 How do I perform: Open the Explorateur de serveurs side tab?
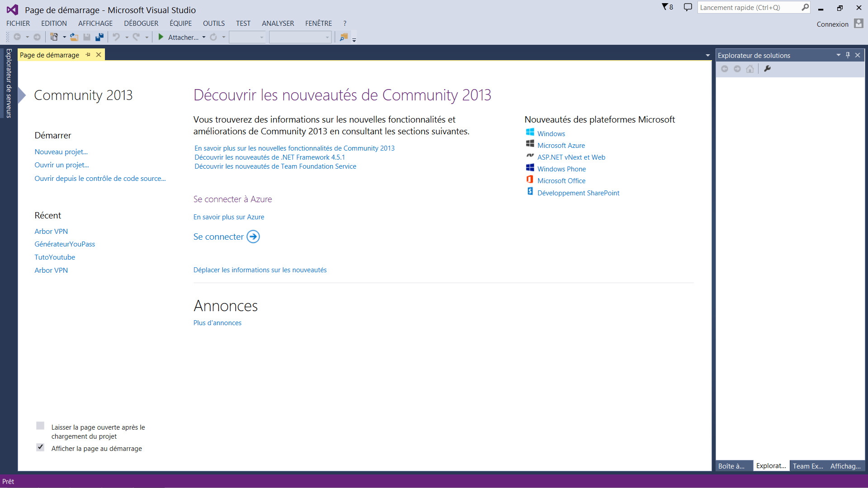point(9,83)
